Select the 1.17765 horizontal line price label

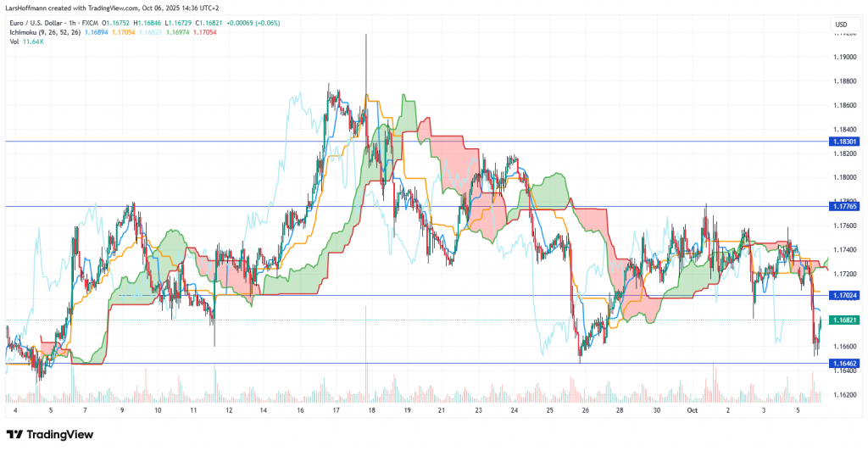(x=844, y=206)
